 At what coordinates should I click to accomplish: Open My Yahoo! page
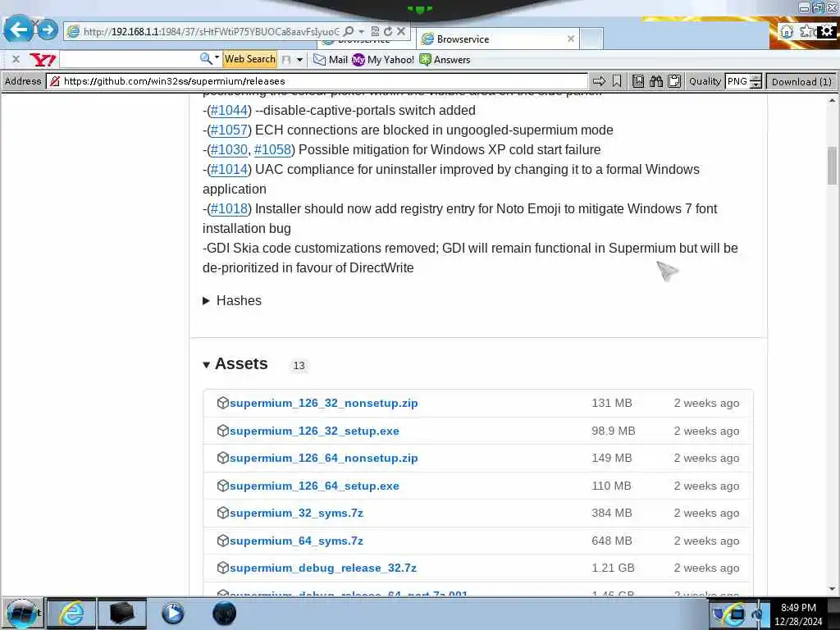coord(383,59)
